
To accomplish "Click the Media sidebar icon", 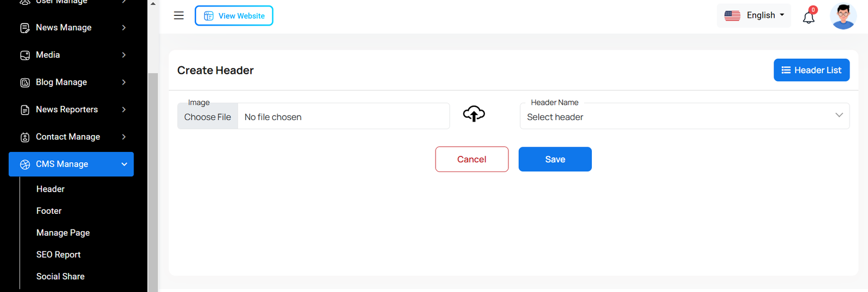I will point(25,55).
